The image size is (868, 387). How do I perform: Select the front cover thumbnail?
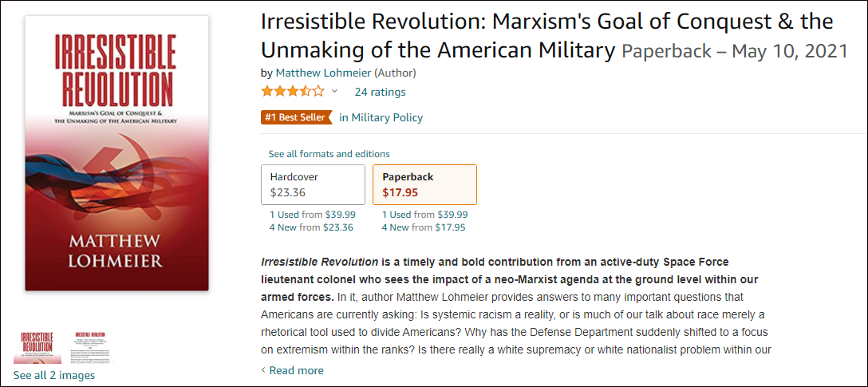click(x=37, y=347)
